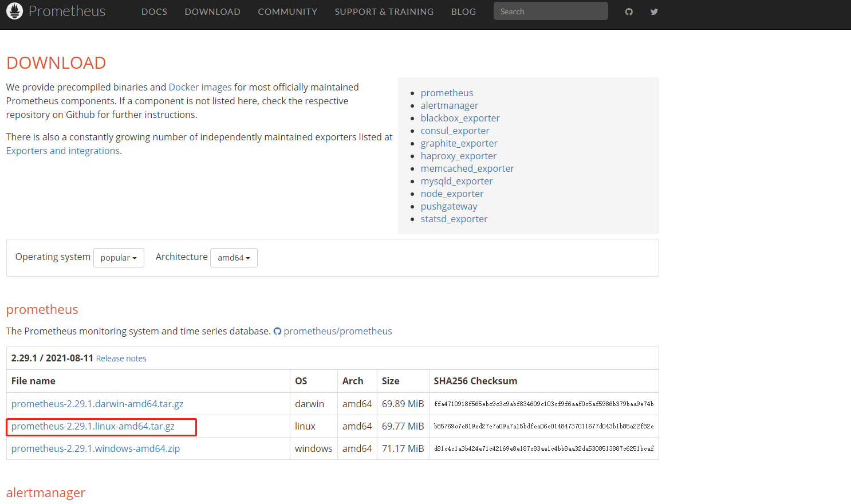Open the Architecture amd64 dropdown
Screen dimensions: 851x504
[234, 258]
